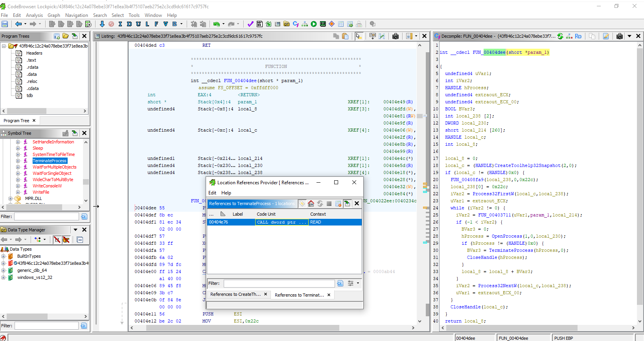
Task: Click the Filter field in References dialog
Action: (279, 283)
